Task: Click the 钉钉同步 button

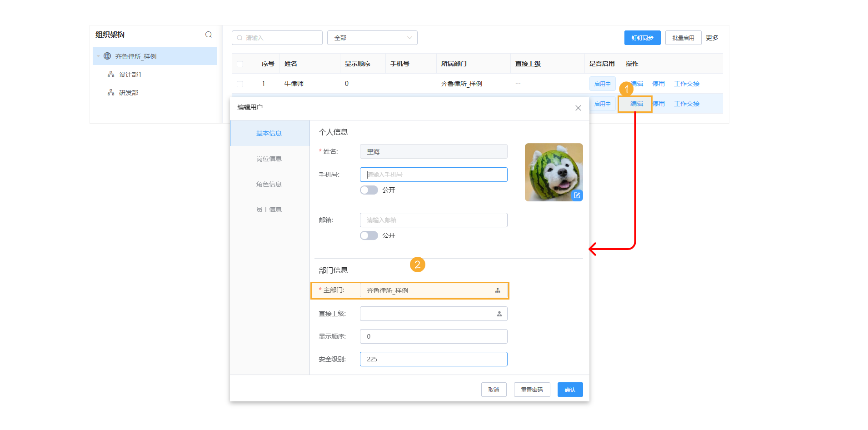Action: tap(642, 38)
